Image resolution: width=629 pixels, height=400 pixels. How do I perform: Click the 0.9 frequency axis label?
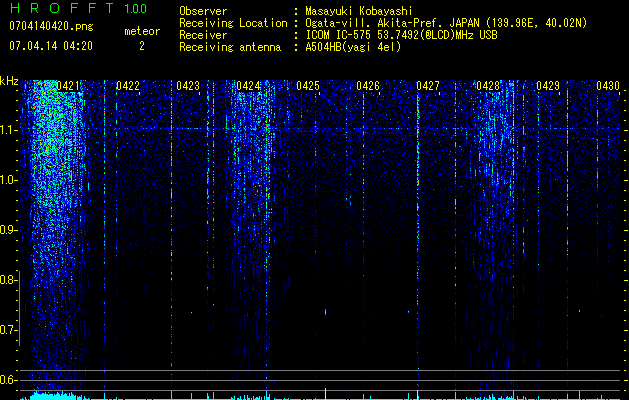(x=8, y=230)
